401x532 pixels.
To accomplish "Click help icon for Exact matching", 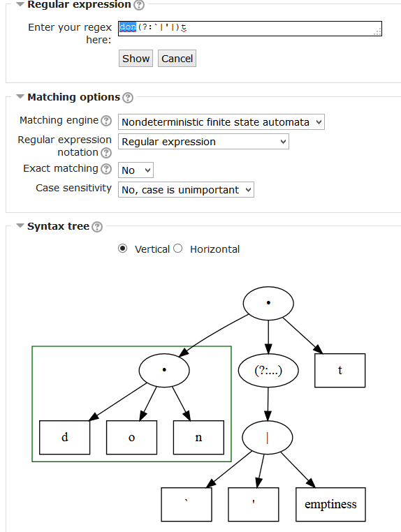I will (106, 169).
